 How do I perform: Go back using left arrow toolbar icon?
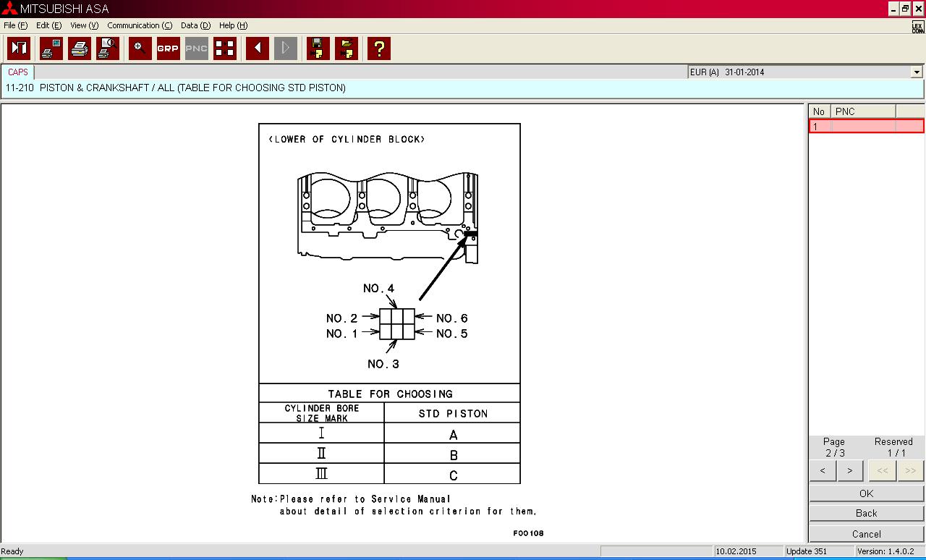point(257,48)
